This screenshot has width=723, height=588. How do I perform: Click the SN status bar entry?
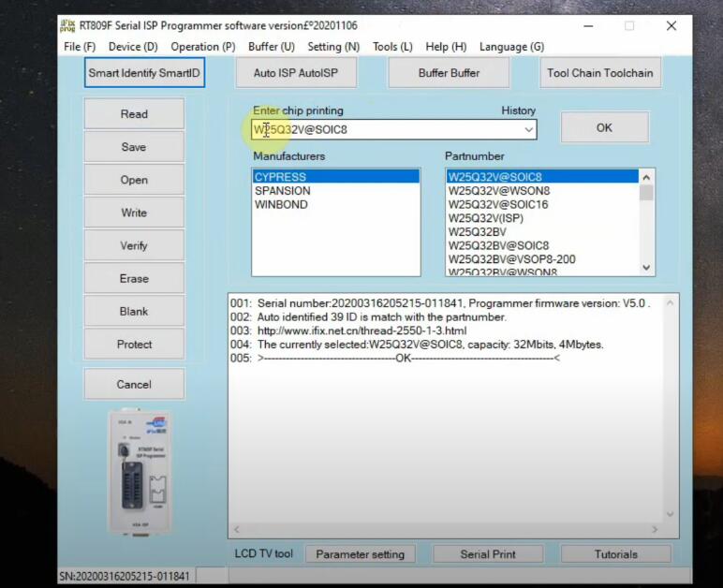point(125,576)
